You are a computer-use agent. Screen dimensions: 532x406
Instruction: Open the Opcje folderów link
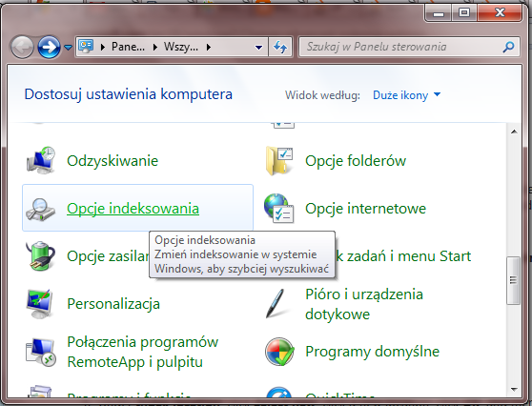tap(356, 161)
